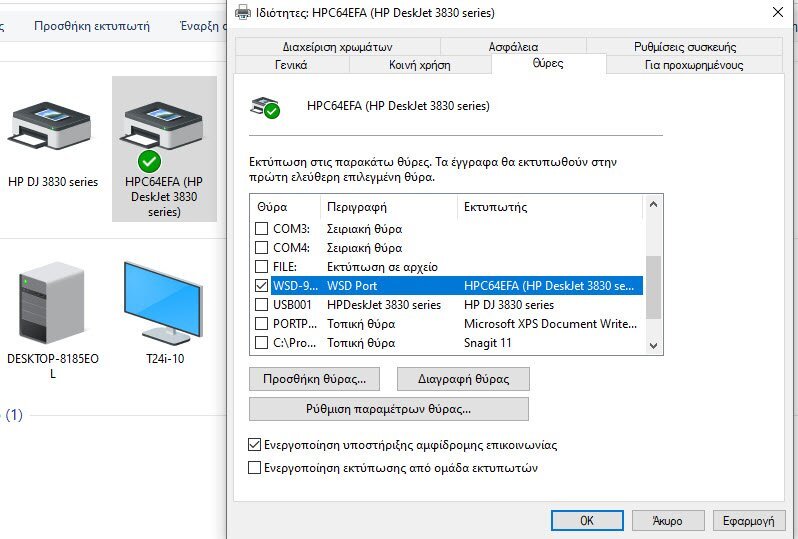Select the Σειριακή θύρα description in the COM4 row

pyautogui.click(x=364, y=248)
